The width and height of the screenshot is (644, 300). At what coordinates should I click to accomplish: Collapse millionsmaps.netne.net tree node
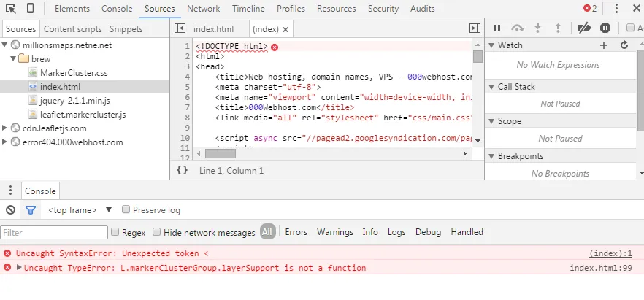tap(4, 45)
